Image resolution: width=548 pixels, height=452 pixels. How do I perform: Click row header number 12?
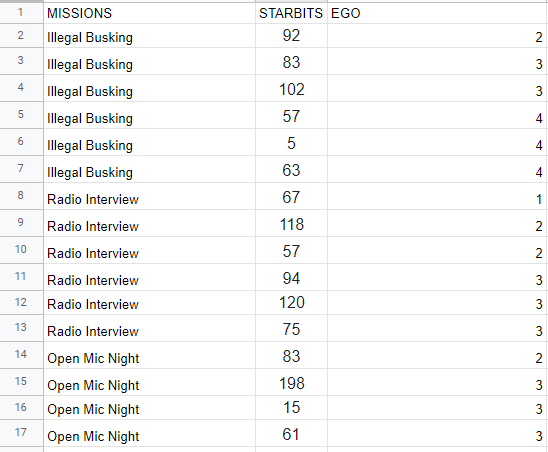point(21,303)
